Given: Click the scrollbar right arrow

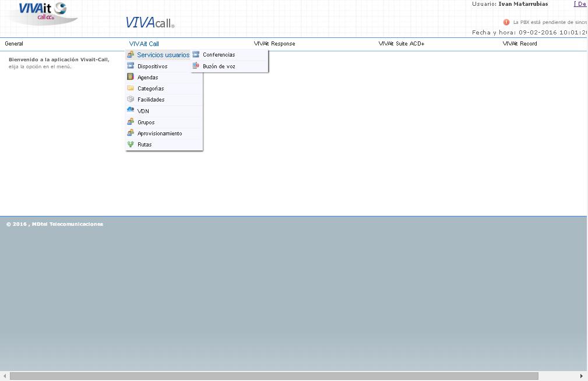Looking at the screenshot, I should click(582, 376).
